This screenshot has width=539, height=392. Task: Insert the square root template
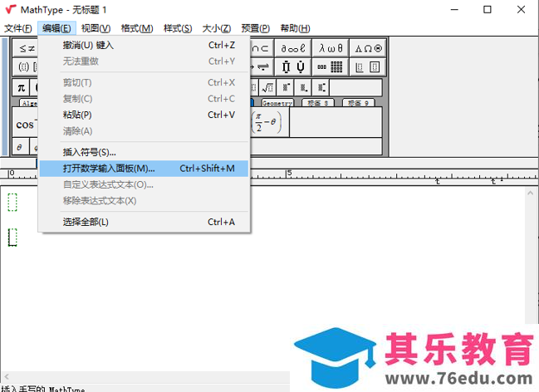[x=267, y=88]
